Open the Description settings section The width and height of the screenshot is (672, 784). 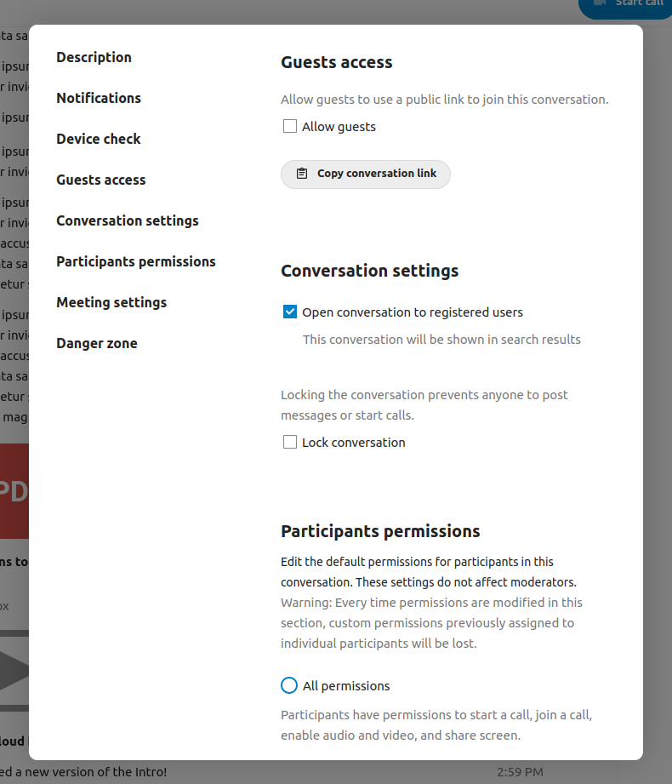94,57
